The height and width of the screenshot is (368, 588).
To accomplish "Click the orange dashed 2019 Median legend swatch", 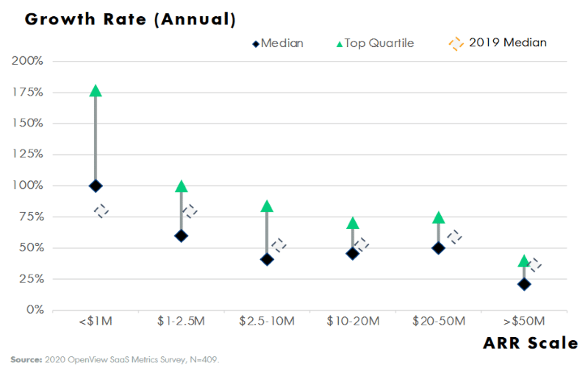I will coord(456,44).
